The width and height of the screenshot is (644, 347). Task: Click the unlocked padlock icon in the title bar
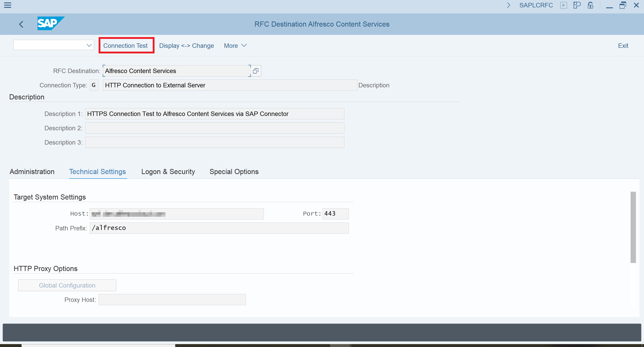point(590,5)
